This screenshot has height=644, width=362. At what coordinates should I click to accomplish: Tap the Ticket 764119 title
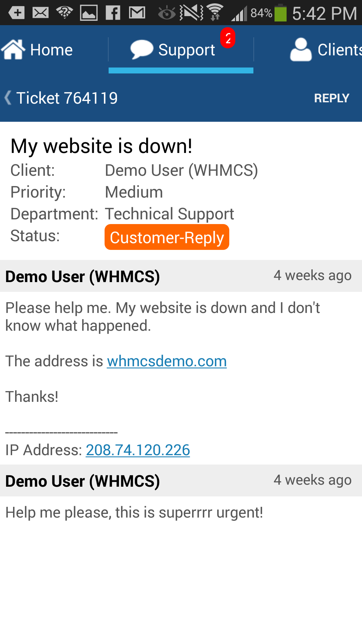pyautogui.click(x=67, y=98)
